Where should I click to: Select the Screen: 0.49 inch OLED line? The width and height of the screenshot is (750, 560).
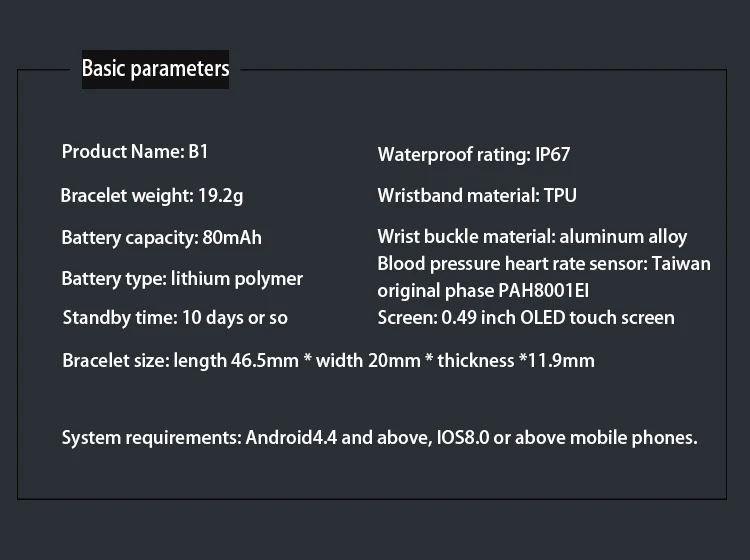526,318
